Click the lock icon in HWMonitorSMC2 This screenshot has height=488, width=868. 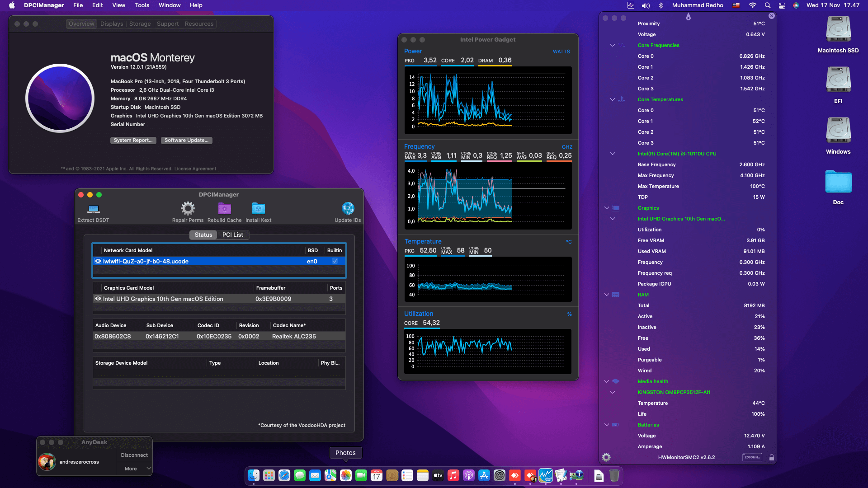pos(772,457)
